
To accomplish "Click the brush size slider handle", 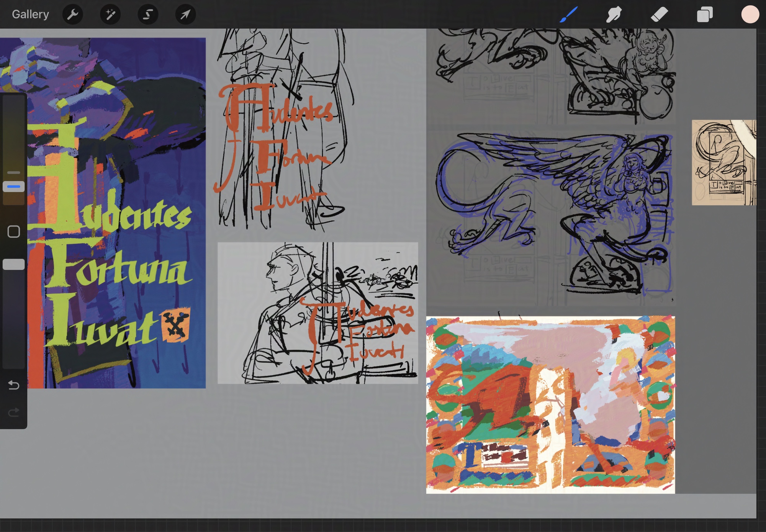I will pos(14,187).
